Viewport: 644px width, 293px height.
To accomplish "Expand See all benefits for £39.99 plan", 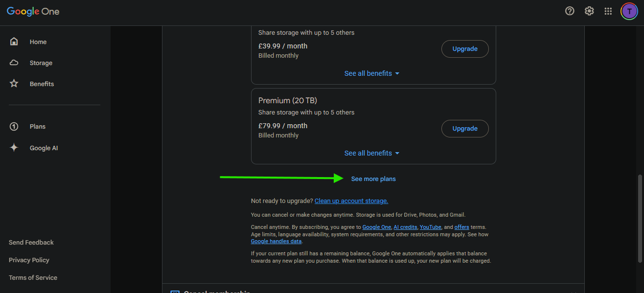I will point(372,73).
